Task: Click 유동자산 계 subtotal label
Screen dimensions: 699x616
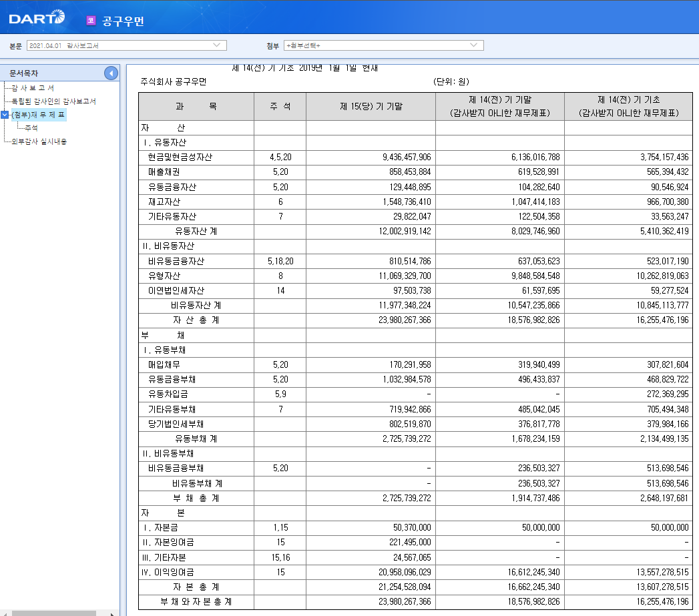Action: click(x=196, y=232)
